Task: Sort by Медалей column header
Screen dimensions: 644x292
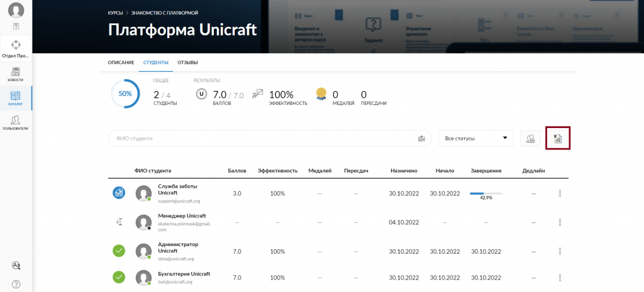Action: 320,171
